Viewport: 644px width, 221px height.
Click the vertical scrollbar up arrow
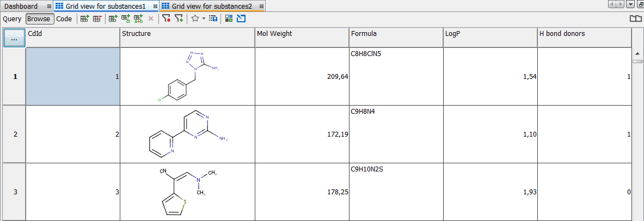(637, 54)
